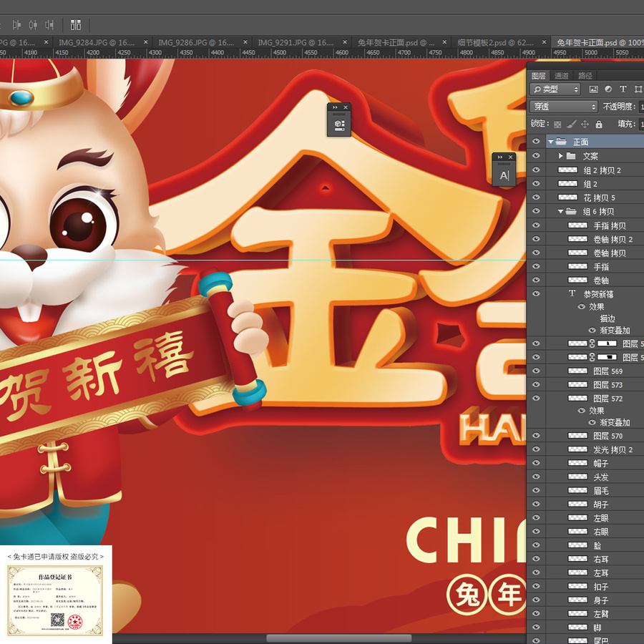Click the 卷轴 layer thumbnail
The width and height of the screenshot is (644, 644).
(x=577, y=280)
